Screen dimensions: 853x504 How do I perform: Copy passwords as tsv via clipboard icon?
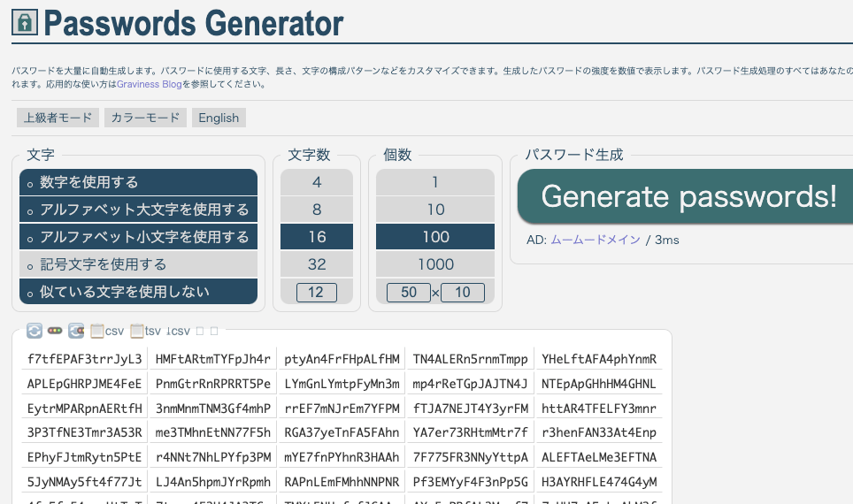tap(146, 331)
